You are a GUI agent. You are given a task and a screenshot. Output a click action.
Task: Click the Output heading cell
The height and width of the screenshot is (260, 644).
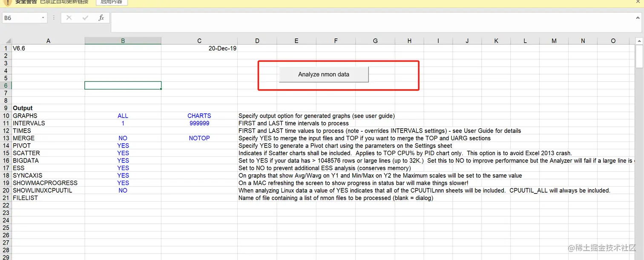pyautogui.click(x=48, y=108)
